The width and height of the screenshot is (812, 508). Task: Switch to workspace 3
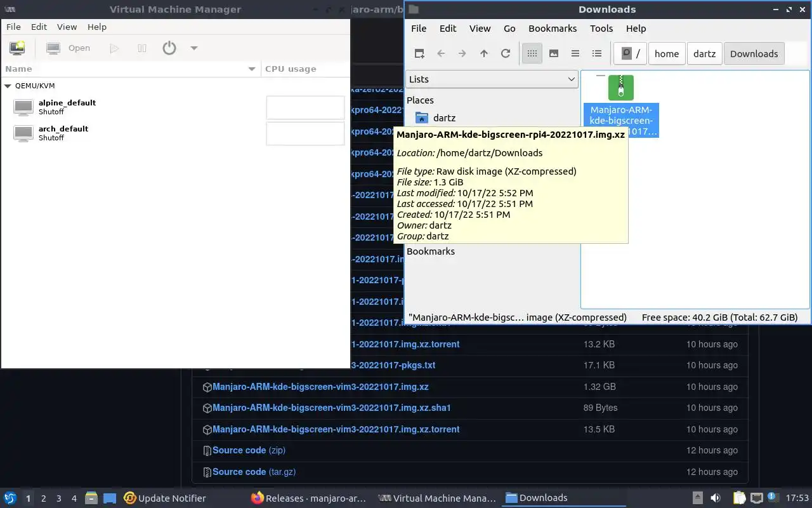59,498
